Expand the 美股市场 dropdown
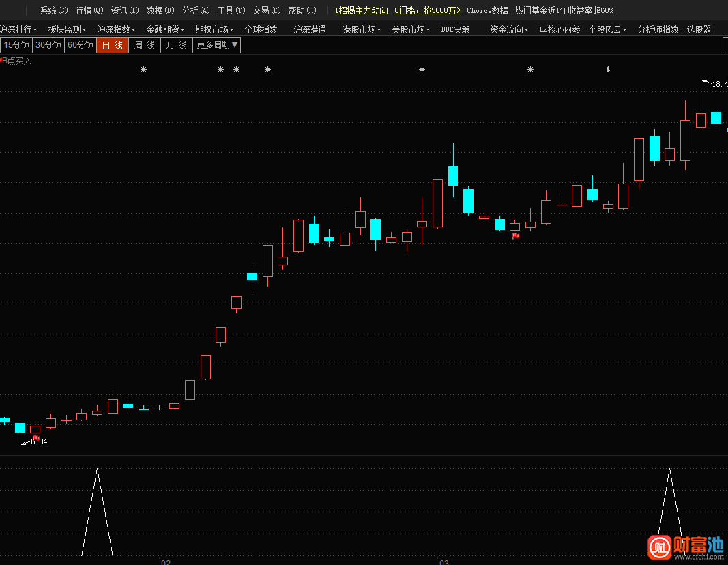Screen dimensions: 728x565 [410, 30]
